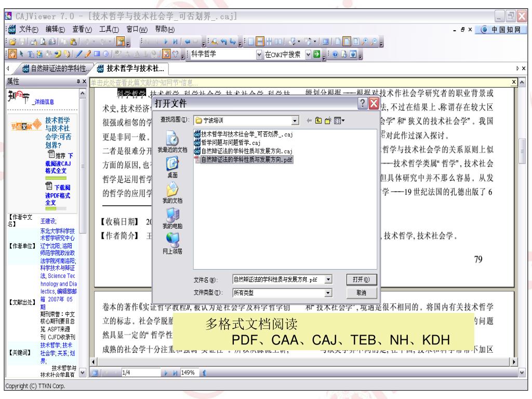Expand the 文件名 dropdown arrow
This screenshot has height=399, width=532.
pyautogui.click(x=328, y=280)
